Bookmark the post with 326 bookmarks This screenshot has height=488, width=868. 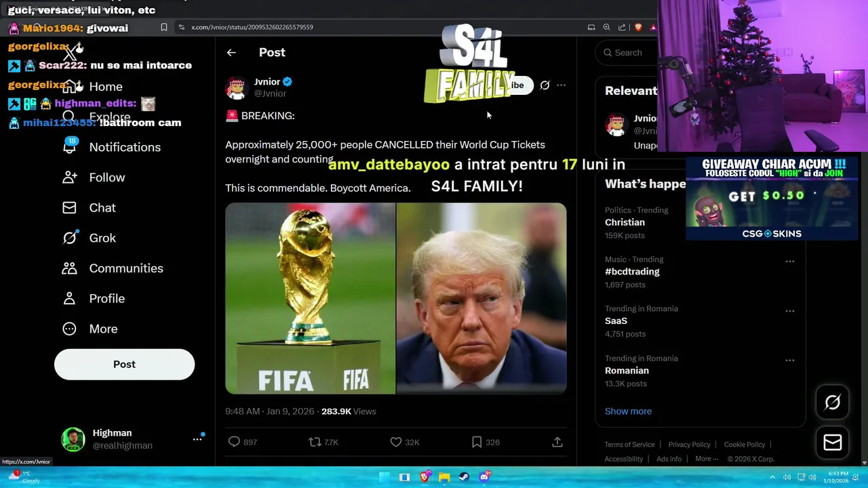[x=485, y=442]
